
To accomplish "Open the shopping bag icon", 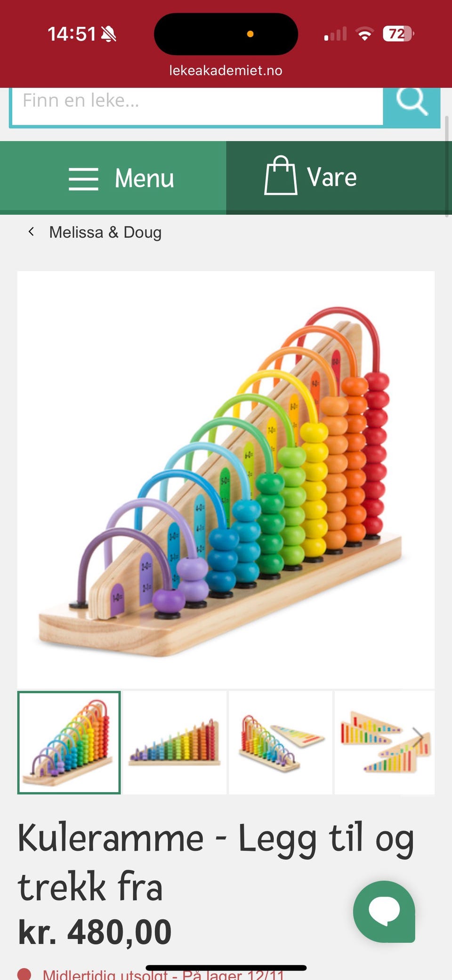I will click(x=281, y=175).
